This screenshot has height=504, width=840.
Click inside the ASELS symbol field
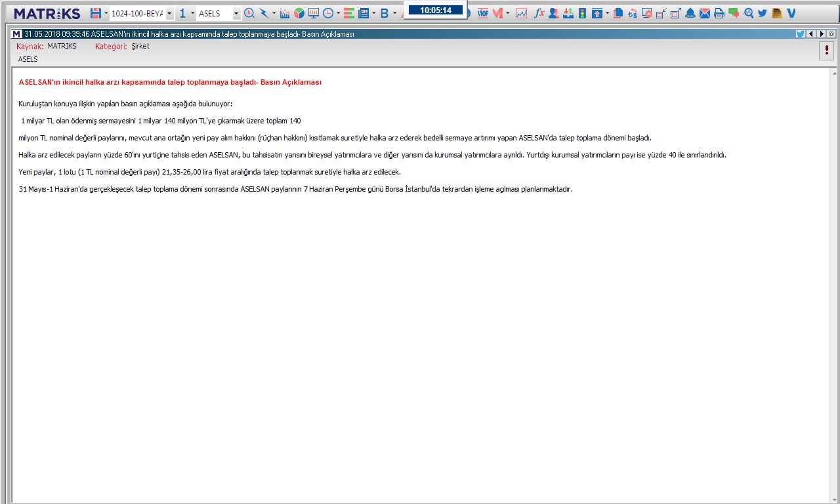(x=215, y=14)
